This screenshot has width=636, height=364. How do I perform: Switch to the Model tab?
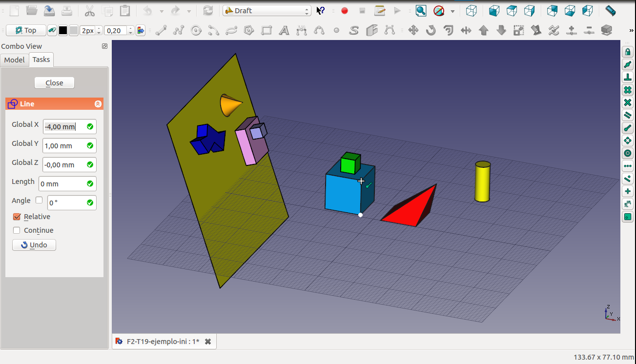click(14, 60)
